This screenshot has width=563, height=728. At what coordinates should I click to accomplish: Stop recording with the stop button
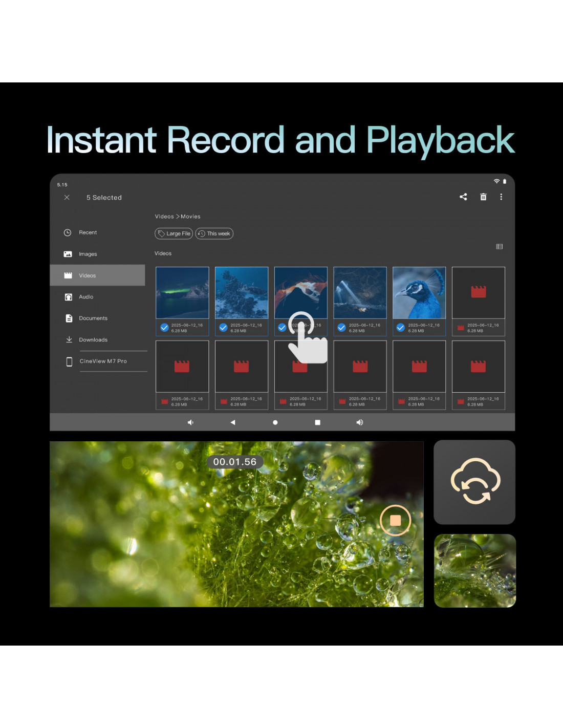tap(395, 520)
